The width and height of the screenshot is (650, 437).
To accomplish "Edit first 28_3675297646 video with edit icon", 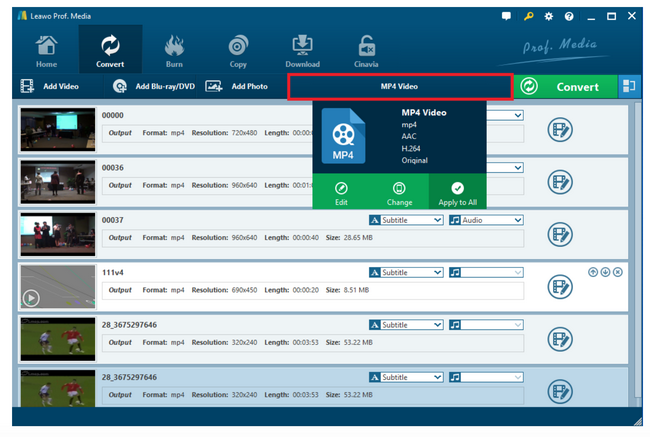I will pyautogui.click(x=560, y=339).
